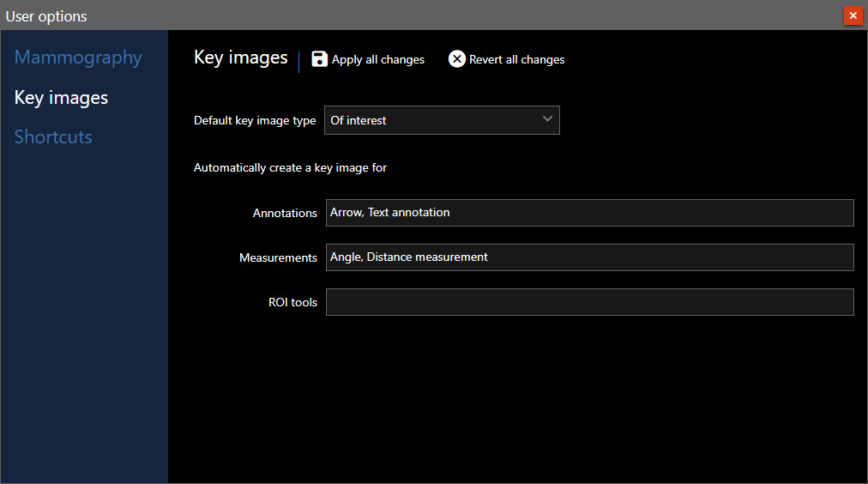Click the Default key image type label
868x484 pixels.
[x=255, y=120]
